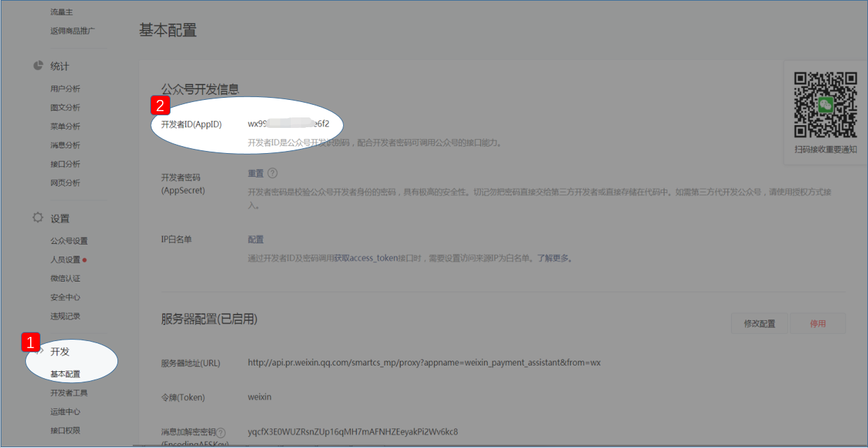The width and height of the screenshot is (868, 448).
Task: Open 消息分析 menu item
Action: tap(65, 145)
